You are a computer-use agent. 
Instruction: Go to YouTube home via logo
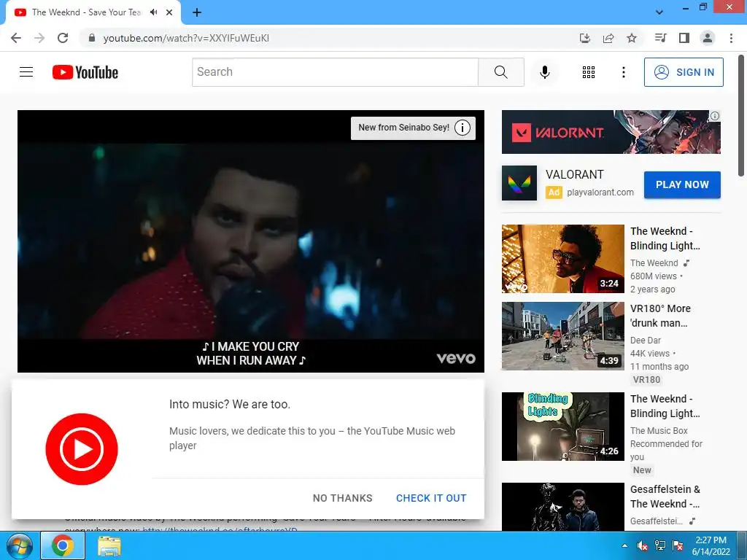coord(85,72)
